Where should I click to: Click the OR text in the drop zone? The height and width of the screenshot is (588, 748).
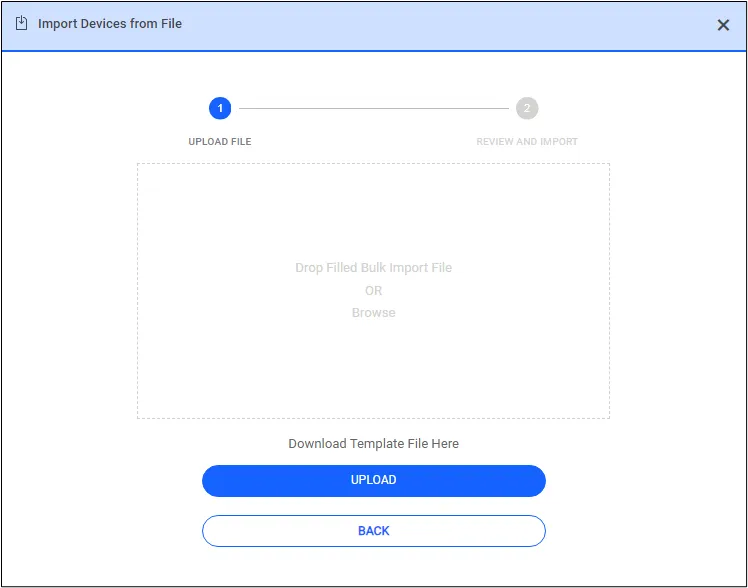[374, 290]
